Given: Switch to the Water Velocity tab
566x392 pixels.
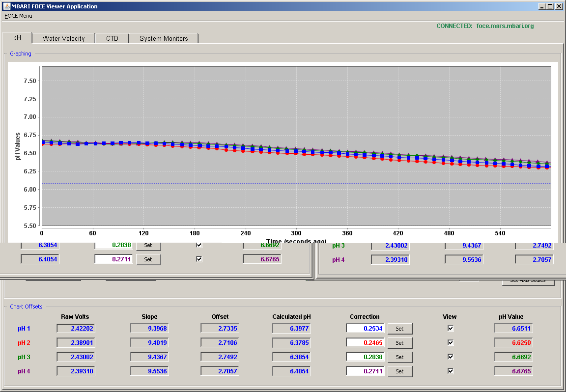Looking at the screenshot, I should tap(63, 38).
